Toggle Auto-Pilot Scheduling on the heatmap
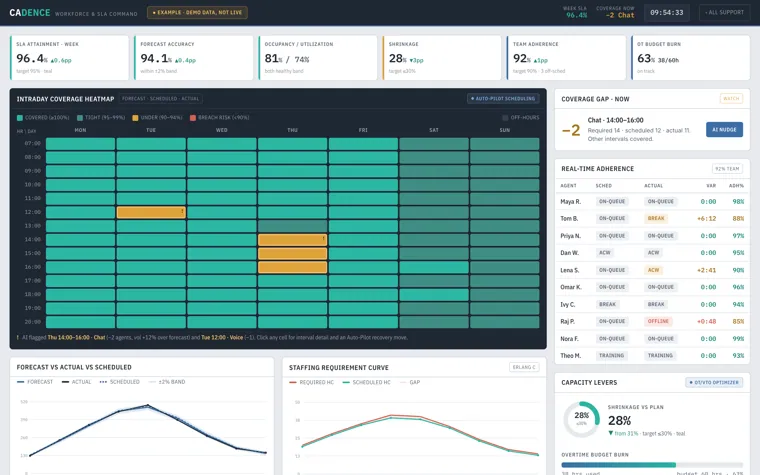 [503, 98]
